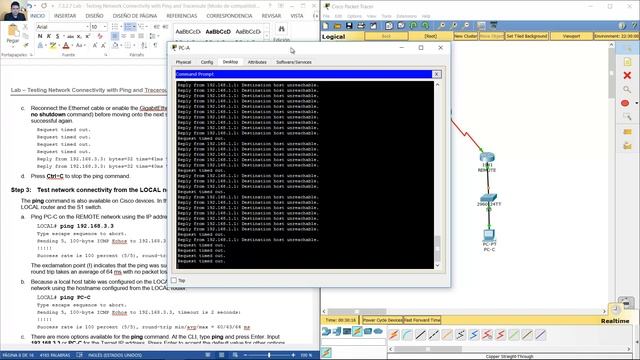Open the Arial font name dropdown
This screenshot has width=640, height=360.
(87, 27)
